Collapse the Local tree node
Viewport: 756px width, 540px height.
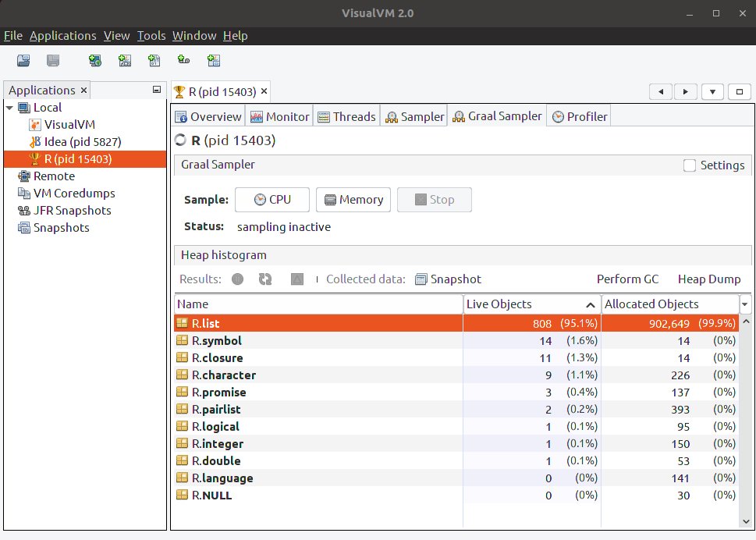pyautogui.click(x=10, y=107)
